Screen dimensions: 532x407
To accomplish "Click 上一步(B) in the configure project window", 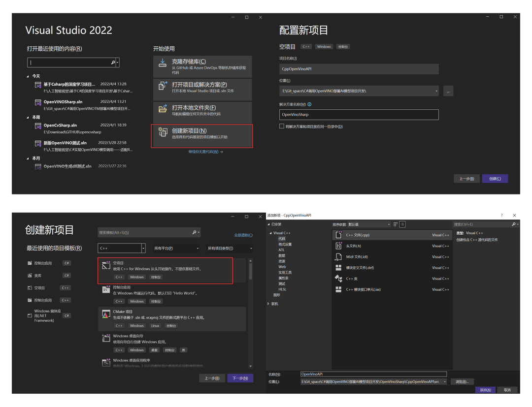I will tap(466, 179).
